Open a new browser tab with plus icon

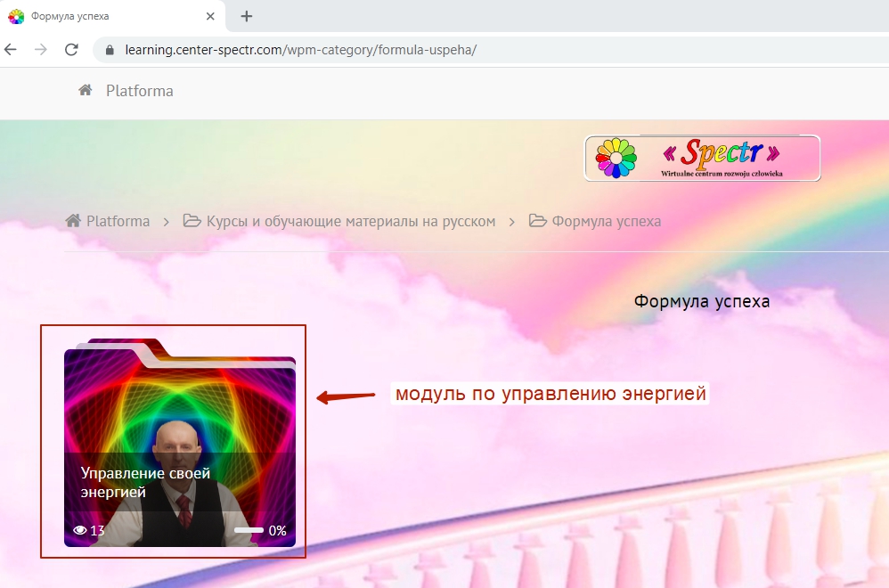pyautogui.click(x=246, y=16)
